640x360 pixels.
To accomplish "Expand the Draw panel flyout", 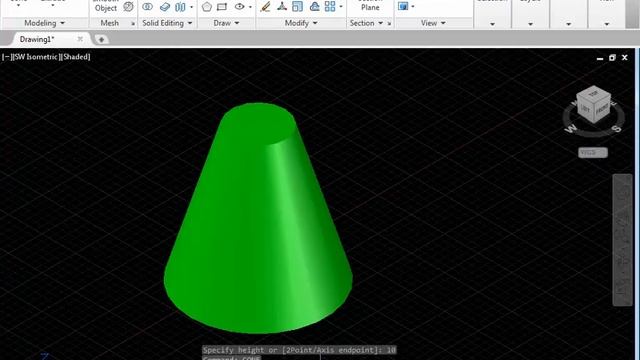I will coord(226,23).
